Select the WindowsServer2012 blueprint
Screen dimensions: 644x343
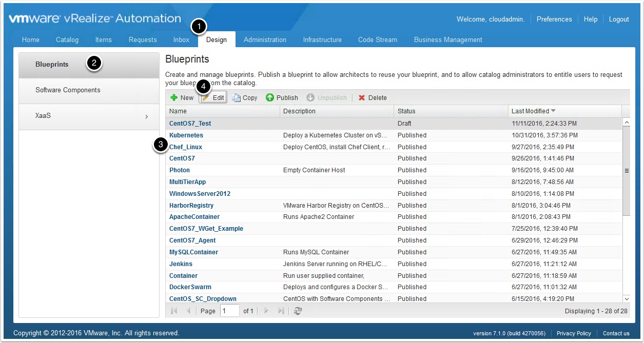pyautogui.click(x=200, y=194)
